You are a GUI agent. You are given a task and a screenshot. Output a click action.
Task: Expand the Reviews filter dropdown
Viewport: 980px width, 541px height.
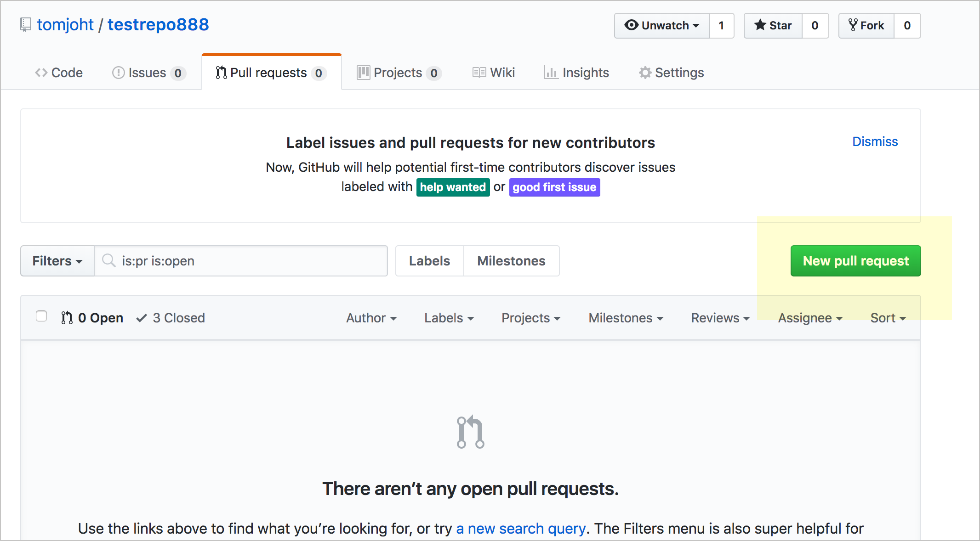pos(720,317)
